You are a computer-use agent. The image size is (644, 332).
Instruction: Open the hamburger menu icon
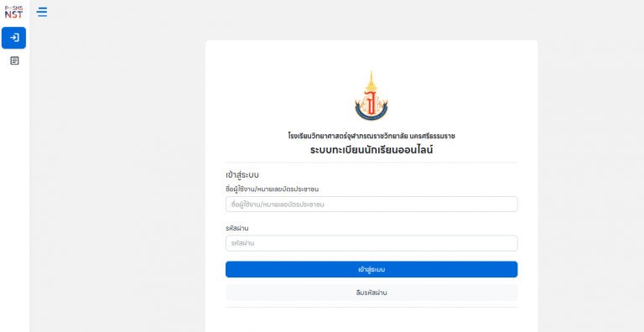(x=42, y=12)
